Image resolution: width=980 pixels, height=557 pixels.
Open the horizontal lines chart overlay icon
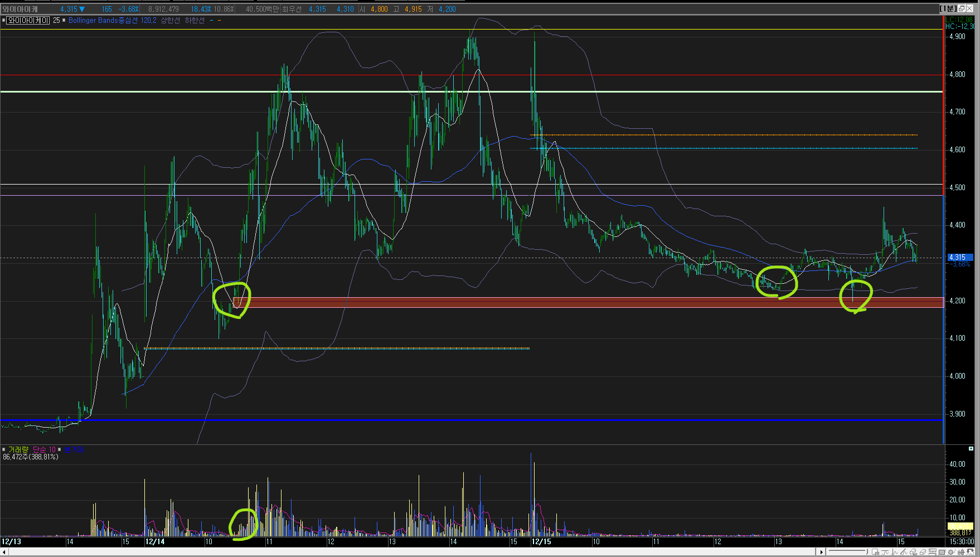coord(932,552)
